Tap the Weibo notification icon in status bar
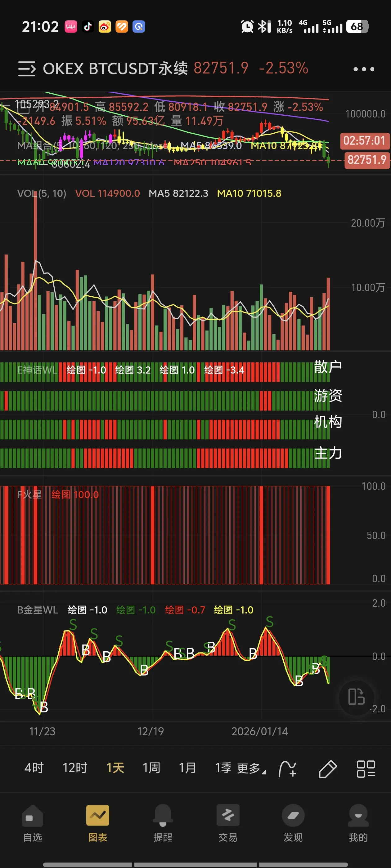The width and height of the screenshot is (391, 868). pos(105,27)
